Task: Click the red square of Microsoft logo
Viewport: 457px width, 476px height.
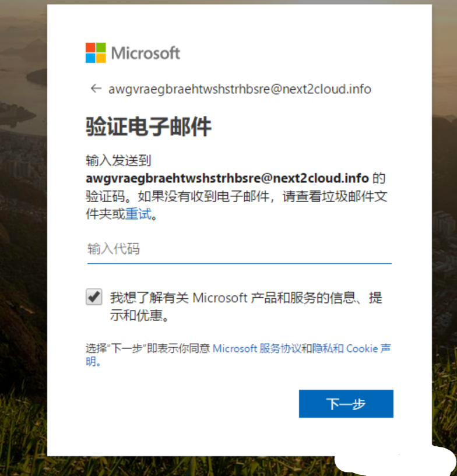Action: (x=90, y=48)
